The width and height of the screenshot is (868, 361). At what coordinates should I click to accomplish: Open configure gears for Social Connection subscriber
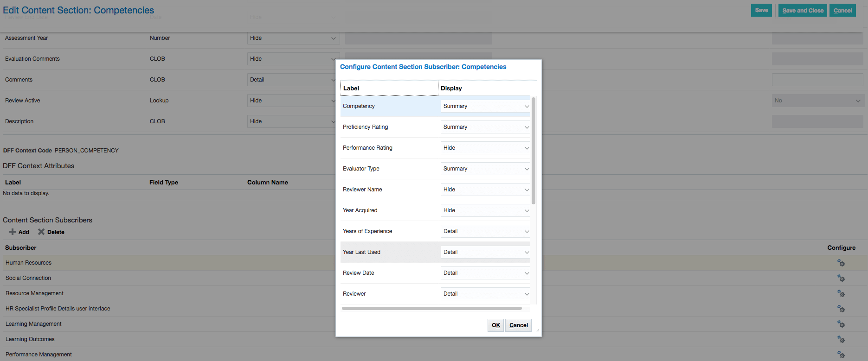tap(841, 278)
